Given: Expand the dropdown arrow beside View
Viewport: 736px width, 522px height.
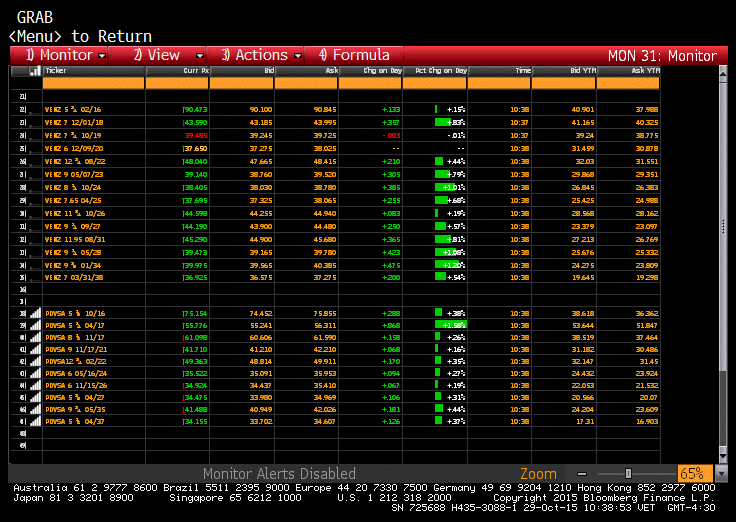Looking at the screenshot, I should pyautogui.click(x=200, y=56).
